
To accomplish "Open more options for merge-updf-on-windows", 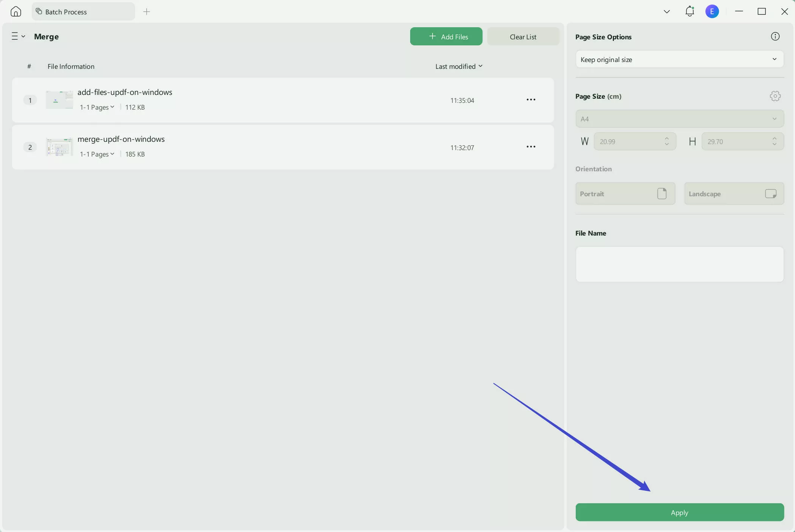I will point(531,147).
